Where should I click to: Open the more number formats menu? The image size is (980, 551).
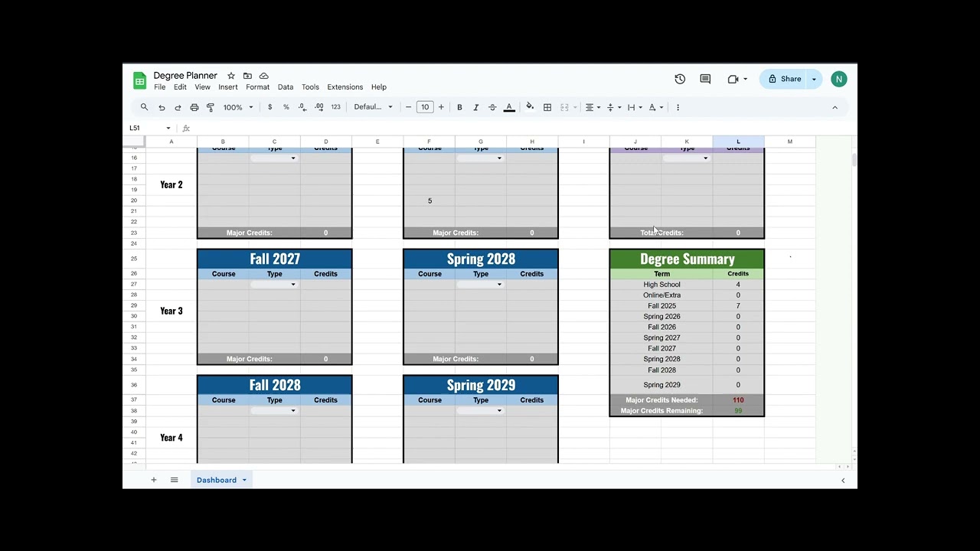(335, 107)
